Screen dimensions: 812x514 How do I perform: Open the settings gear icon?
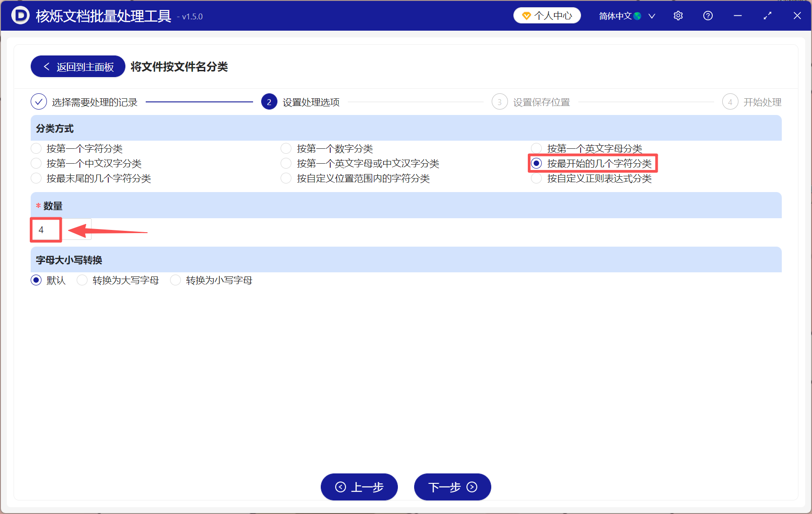click(x=678, y=15)
